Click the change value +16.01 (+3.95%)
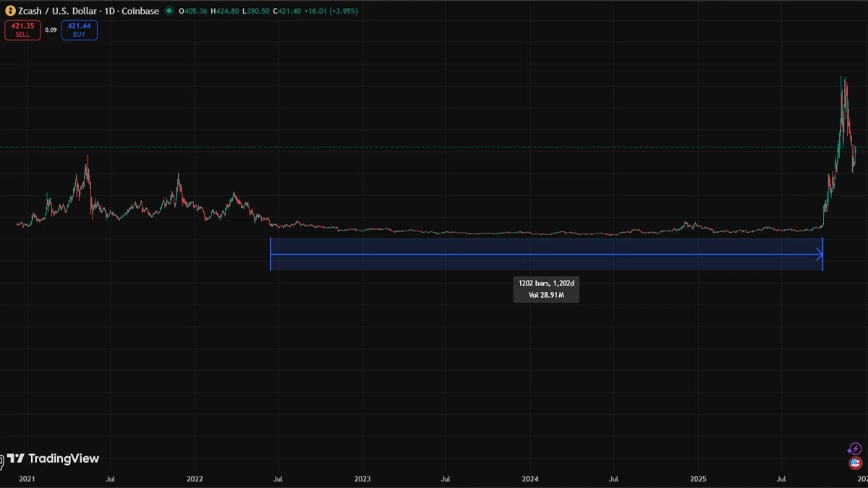The width and height of the screenshot is (868, 488). [331, 11]
